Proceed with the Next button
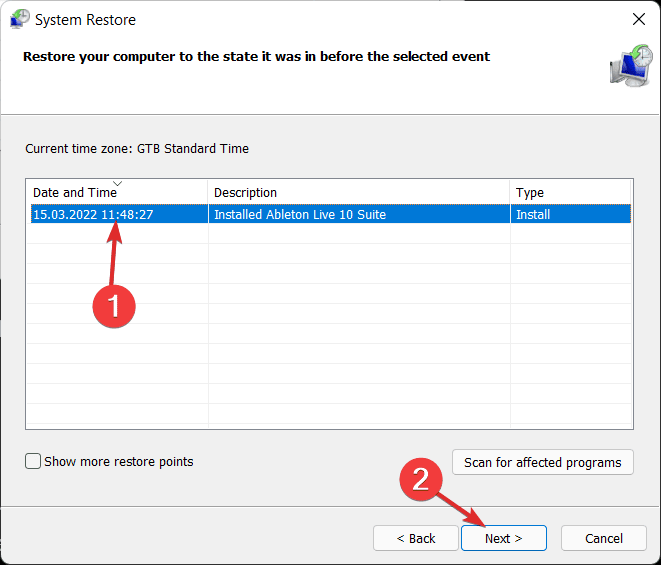 coord(503,538)
